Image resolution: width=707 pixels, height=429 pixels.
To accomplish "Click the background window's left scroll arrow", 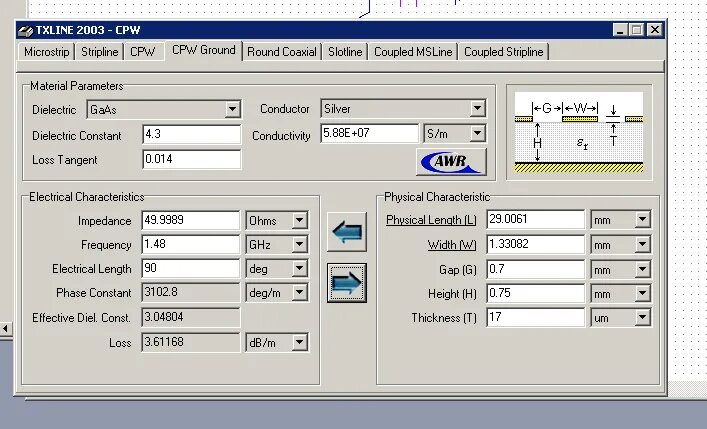I will 5,328.
